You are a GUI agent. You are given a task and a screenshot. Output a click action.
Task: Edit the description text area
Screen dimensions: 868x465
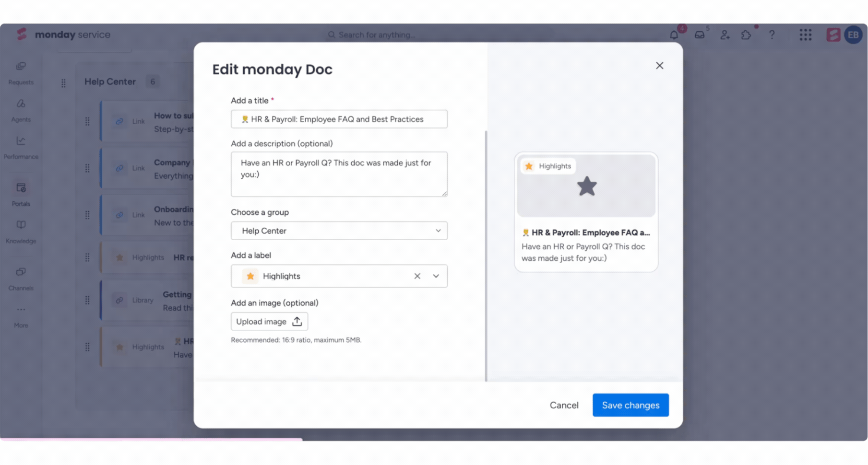coord(339,174)
